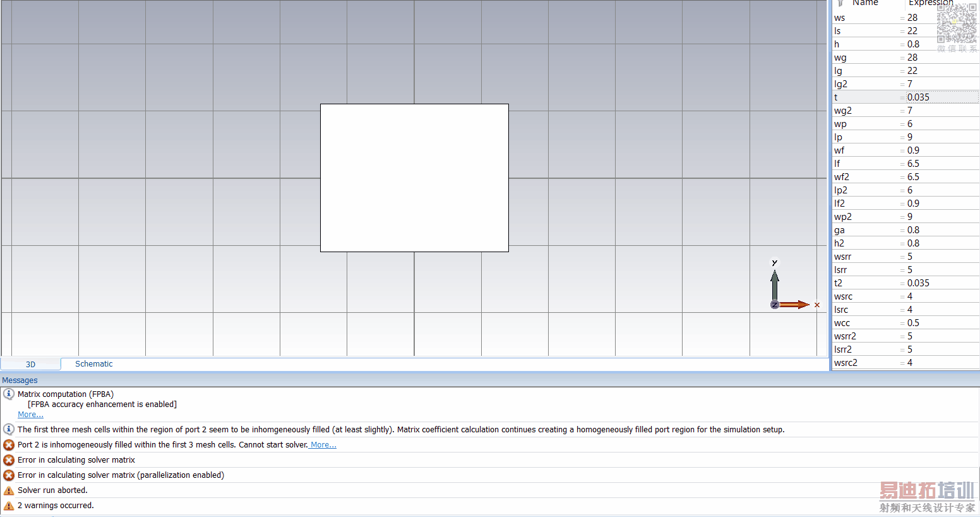Select the parameter name wsrc
980x517 pixels.
tap(843, 296)
